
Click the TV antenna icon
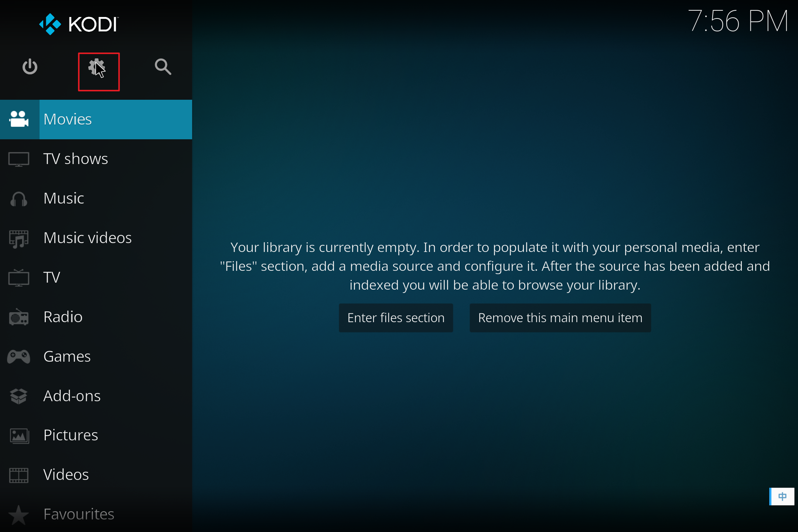(x=19, y=278)
